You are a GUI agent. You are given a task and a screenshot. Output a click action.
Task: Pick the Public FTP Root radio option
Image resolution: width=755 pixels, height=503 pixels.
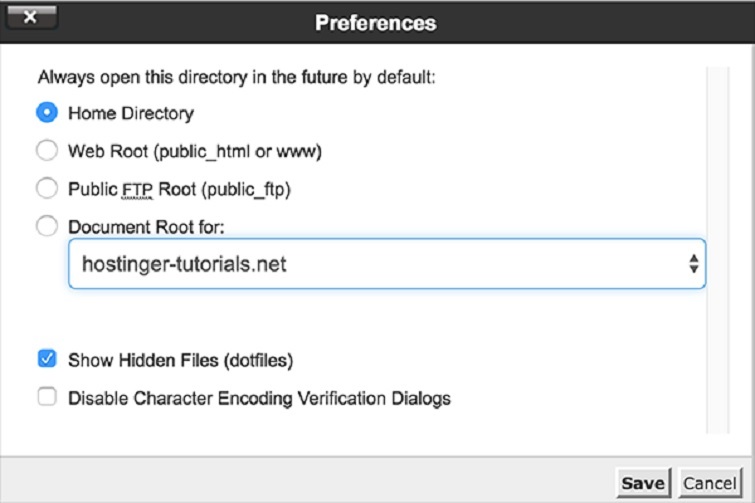pos(47,188)
